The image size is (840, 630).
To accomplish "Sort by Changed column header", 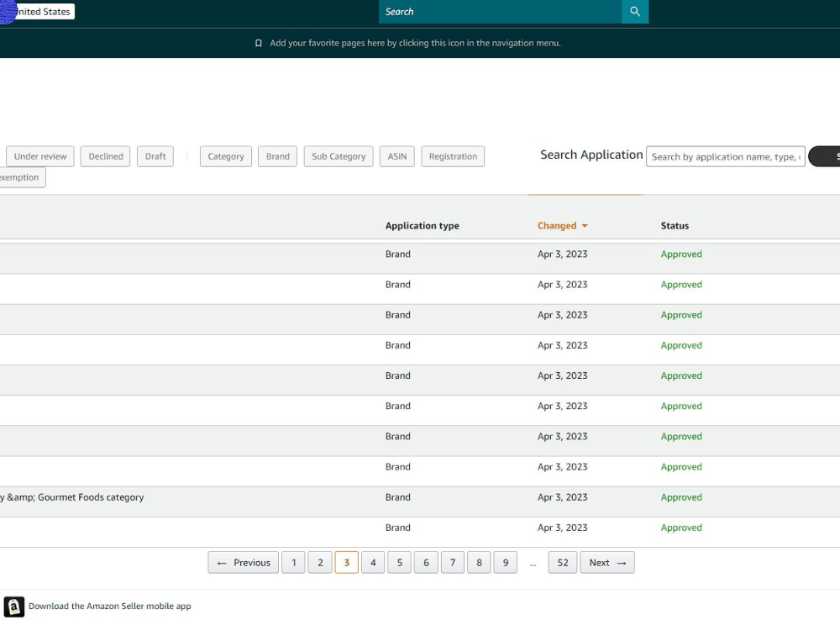I will point(557,226).
